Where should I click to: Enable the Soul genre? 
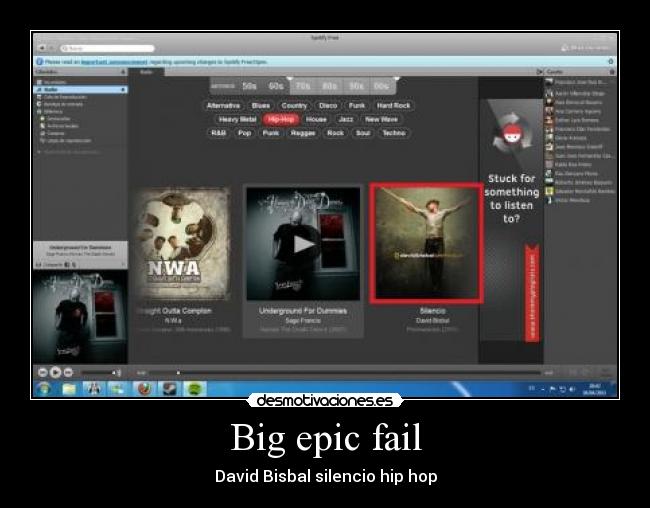tap(363, 133)
